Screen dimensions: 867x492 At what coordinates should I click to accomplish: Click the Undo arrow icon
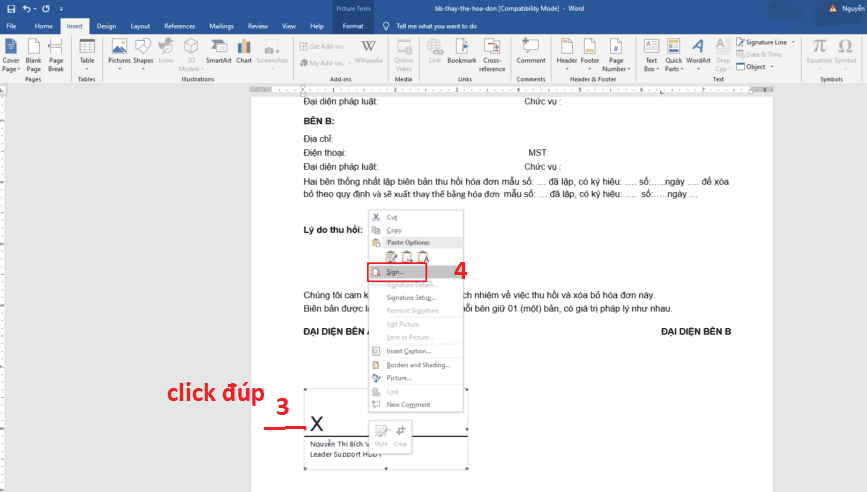26,9
